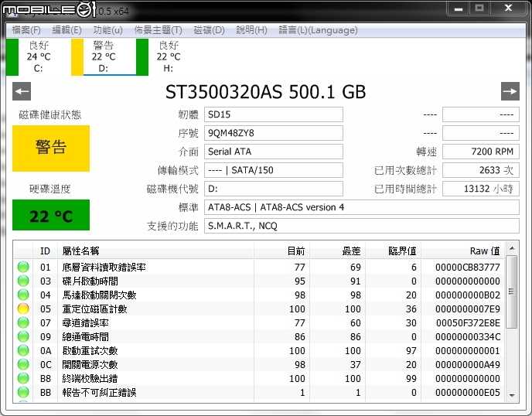Click the power on count 2633 次
The height and width of the screenshot is (416, 532).
coord(481,170)
